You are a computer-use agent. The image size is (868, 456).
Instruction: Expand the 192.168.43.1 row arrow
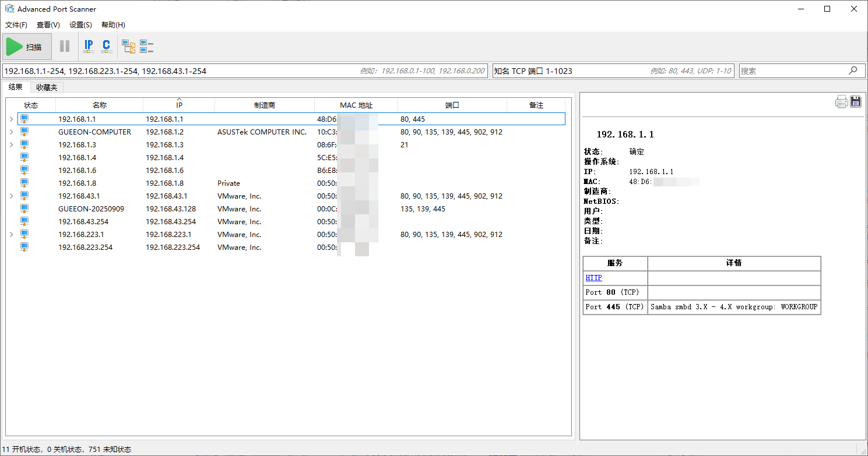[11, 196]
